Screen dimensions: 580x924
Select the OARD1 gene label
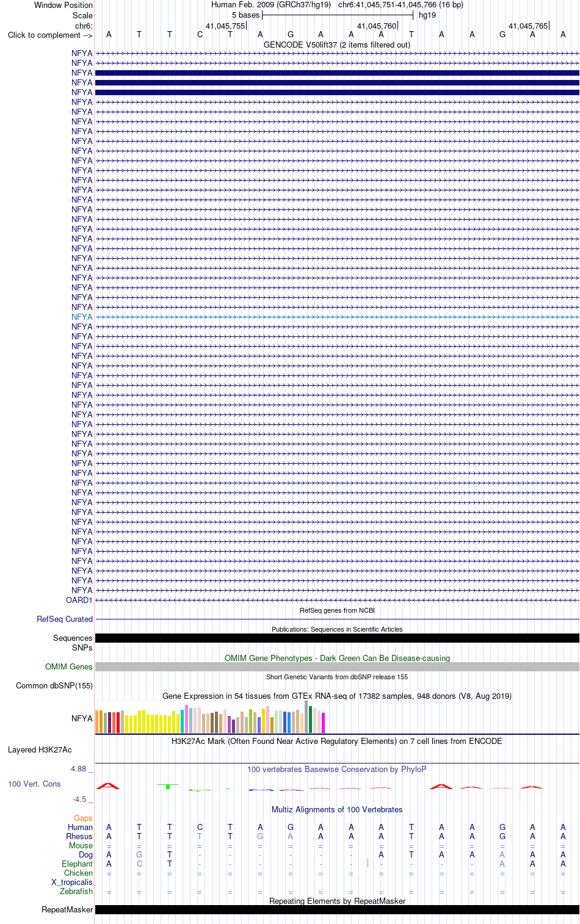pyautogui.click(x=79, y=600)
